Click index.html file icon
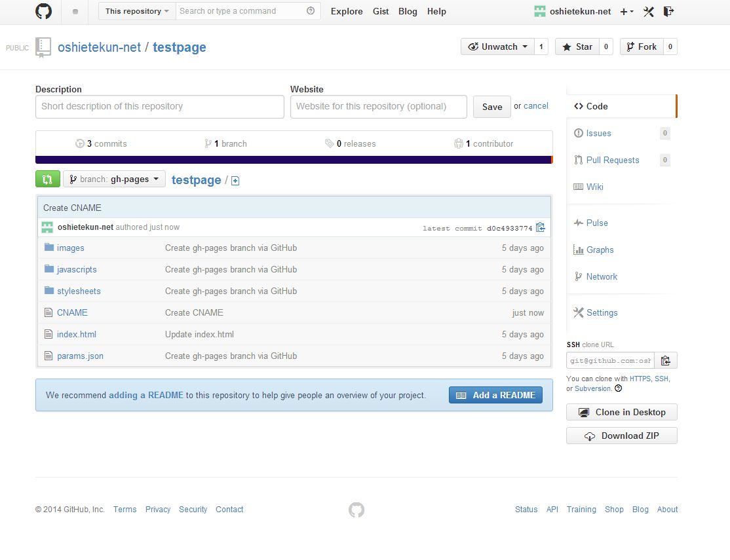The image size is (730, 560). tap(48, 334)
